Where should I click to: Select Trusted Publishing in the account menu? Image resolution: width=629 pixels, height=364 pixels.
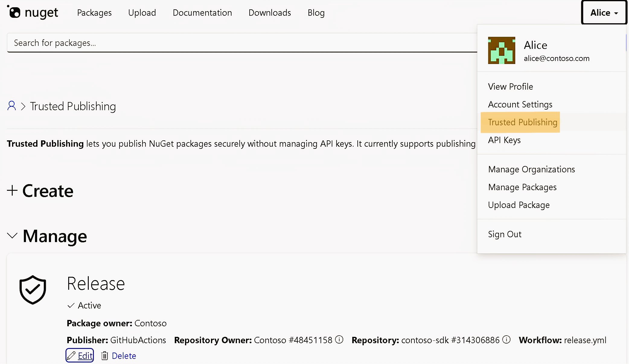[x=522, y=122]
